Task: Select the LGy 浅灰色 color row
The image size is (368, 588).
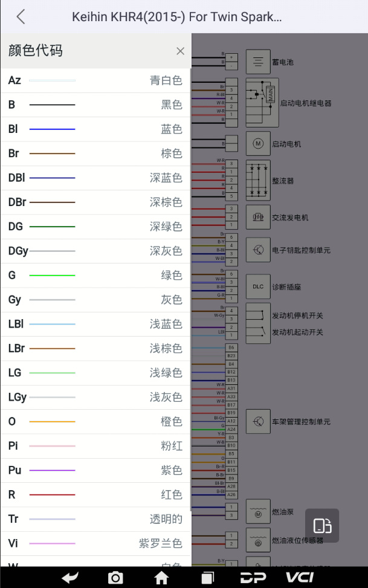Action: click(x=95, y=398)
